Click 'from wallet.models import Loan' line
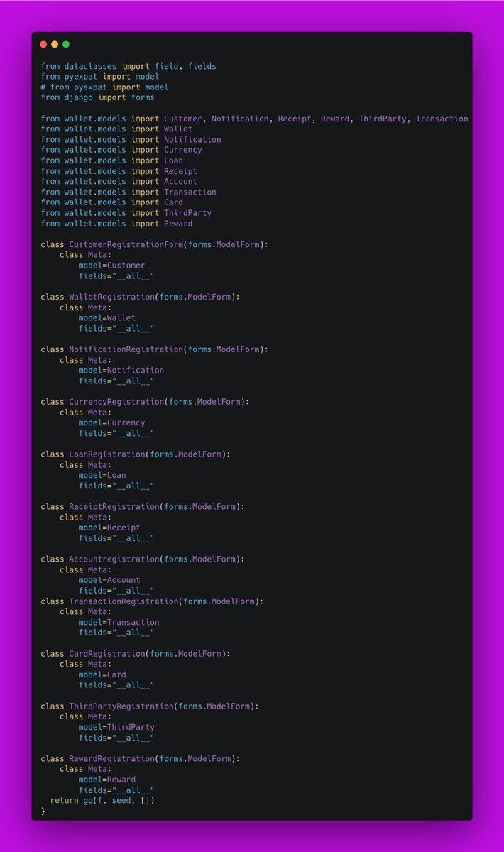Image resolution: width=504 pixels, height=852 pixels. coord(111,160)
